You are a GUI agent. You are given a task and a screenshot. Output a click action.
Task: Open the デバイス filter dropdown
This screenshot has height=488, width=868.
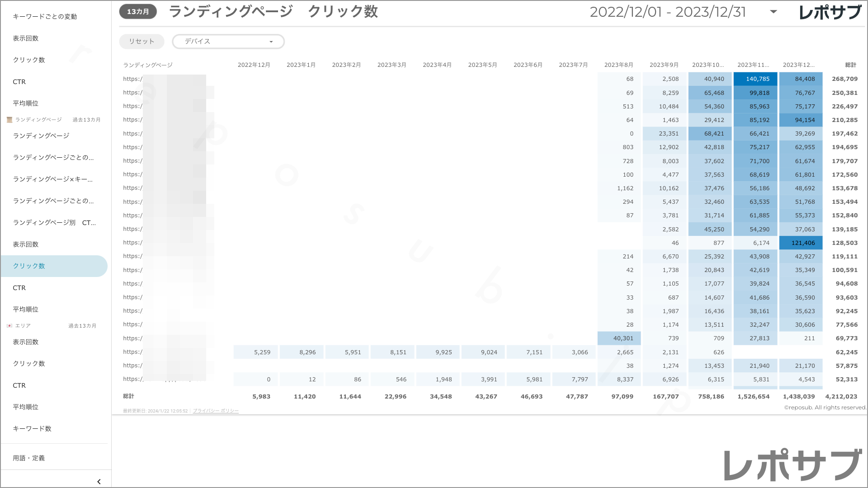tap(228, 41)
